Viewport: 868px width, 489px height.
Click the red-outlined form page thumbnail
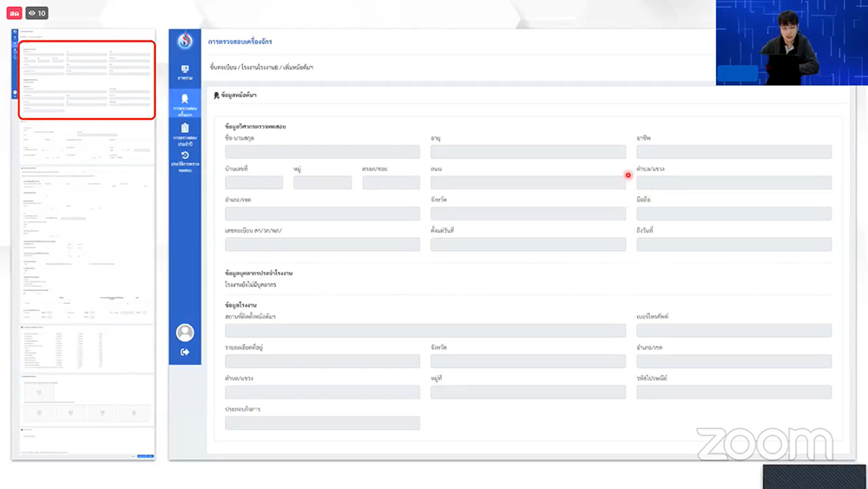click(x=87, y=80)
